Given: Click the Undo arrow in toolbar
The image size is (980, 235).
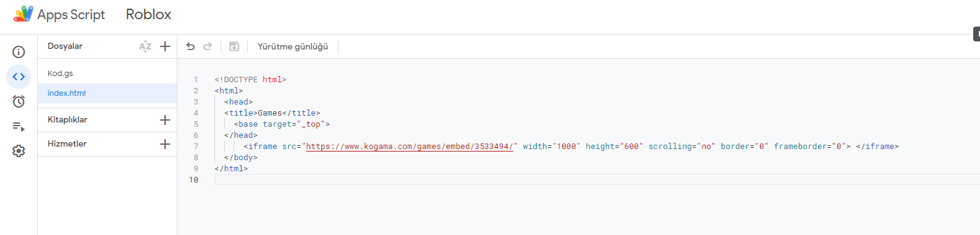Looking at the screenshot, I should click(x=190, y=46).
